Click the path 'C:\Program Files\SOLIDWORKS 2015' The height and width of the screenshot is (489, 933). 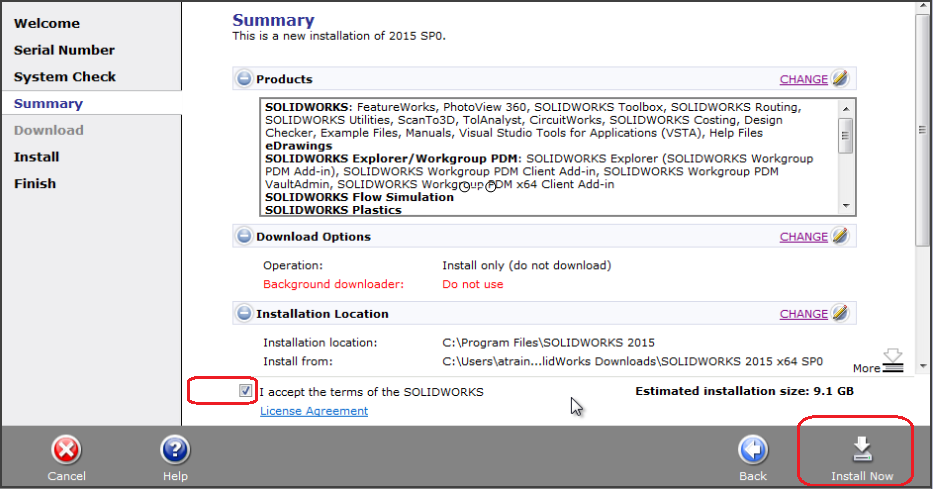coord(548,343)
